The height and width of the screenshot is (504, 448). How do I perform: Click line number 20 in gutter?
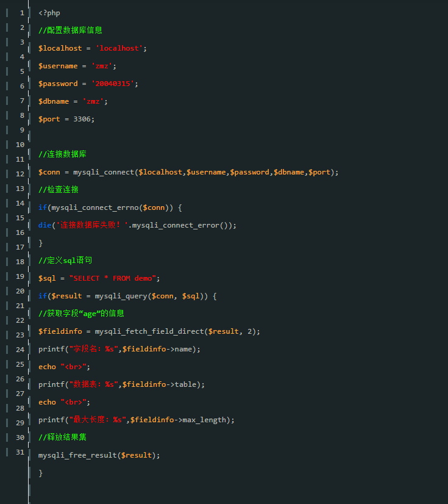point(20,291)
